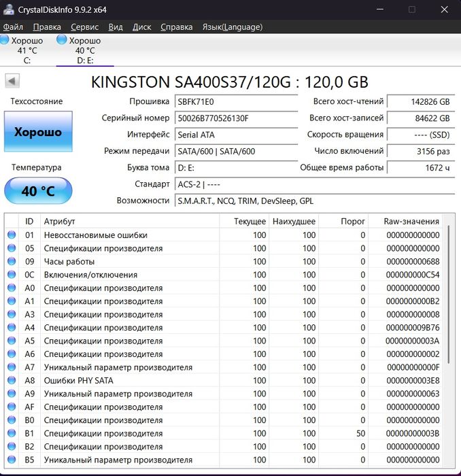Select the Невосстановимые ошибки attribute row
461x476 pixels.
pyautogui.click(x=224, y=235)
